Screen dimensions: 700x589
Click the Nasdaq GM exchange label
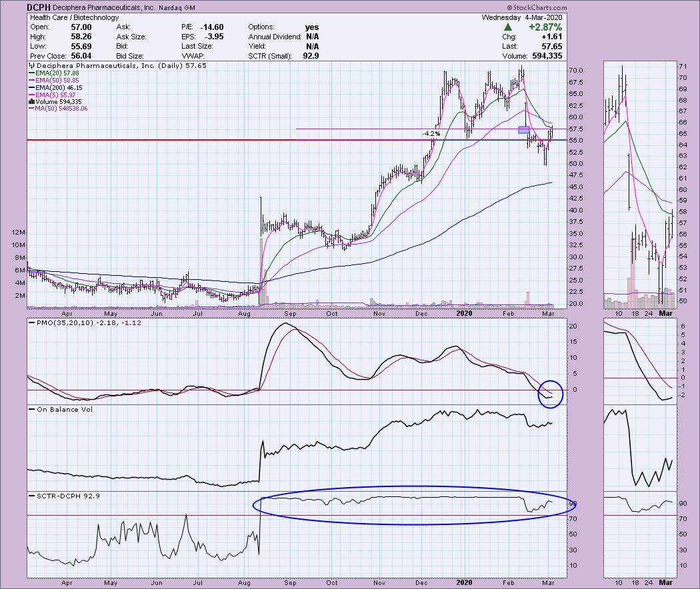tap(177, 7)
